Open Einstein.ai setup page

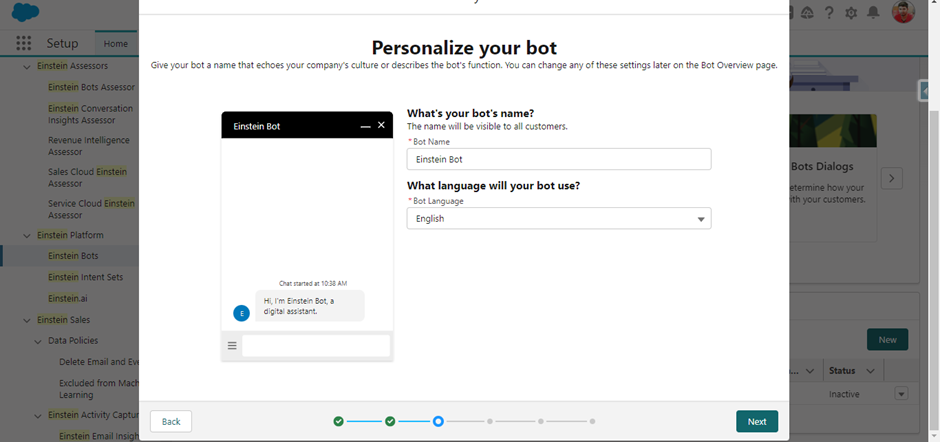(68, 298)
